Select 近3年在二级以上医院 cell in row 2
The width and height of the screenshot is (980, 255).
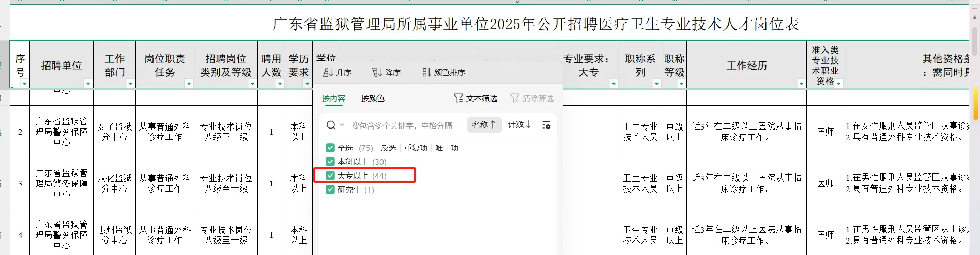(x=746, y=132)
